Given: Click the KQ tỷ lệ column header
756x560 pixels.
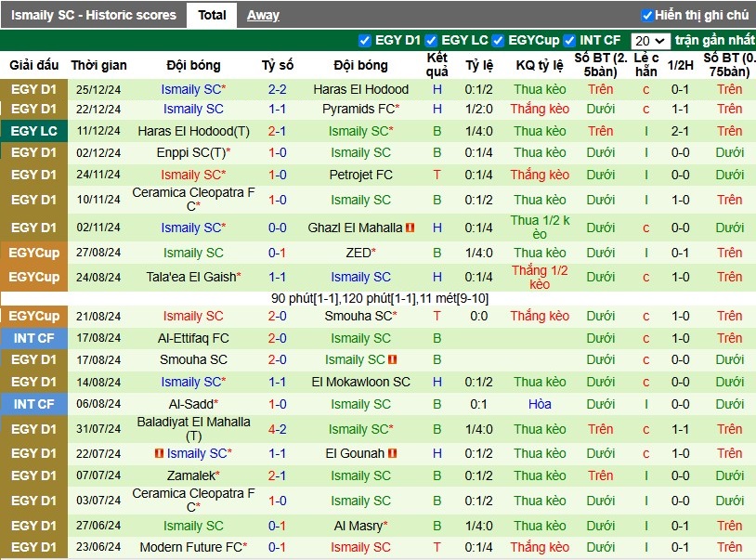Looking at the screenshot, I should click(540, 65).
